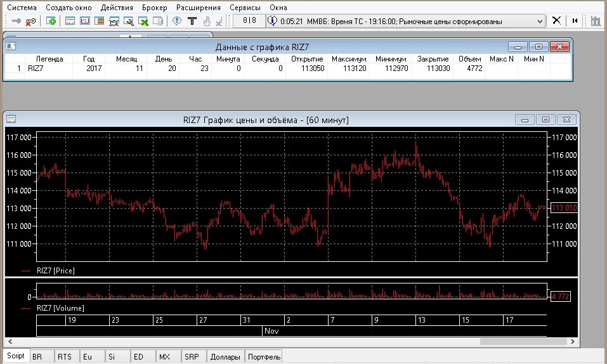Click the window with wrench settings icon
The height and width of the screenshot is (364, 607).
129,22
